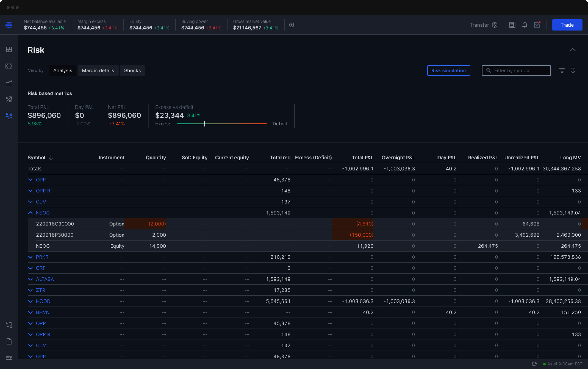This screenshot has height=369, width=588.
Task: Click the chart line icon in the sidebar
Action: [9, 83]
